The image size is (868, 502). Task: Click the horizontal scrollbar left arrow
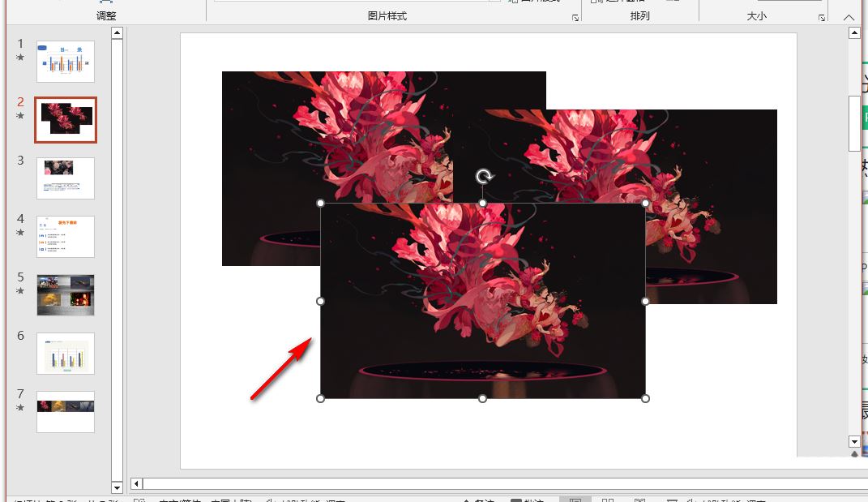click(x=137, y=484)
